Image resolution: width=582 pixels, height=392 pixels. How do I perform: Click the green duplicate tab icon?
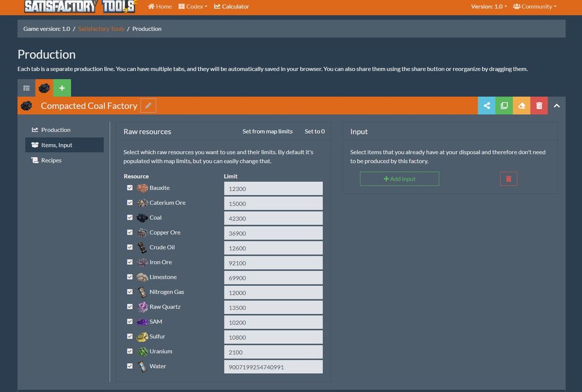point(504,106)
